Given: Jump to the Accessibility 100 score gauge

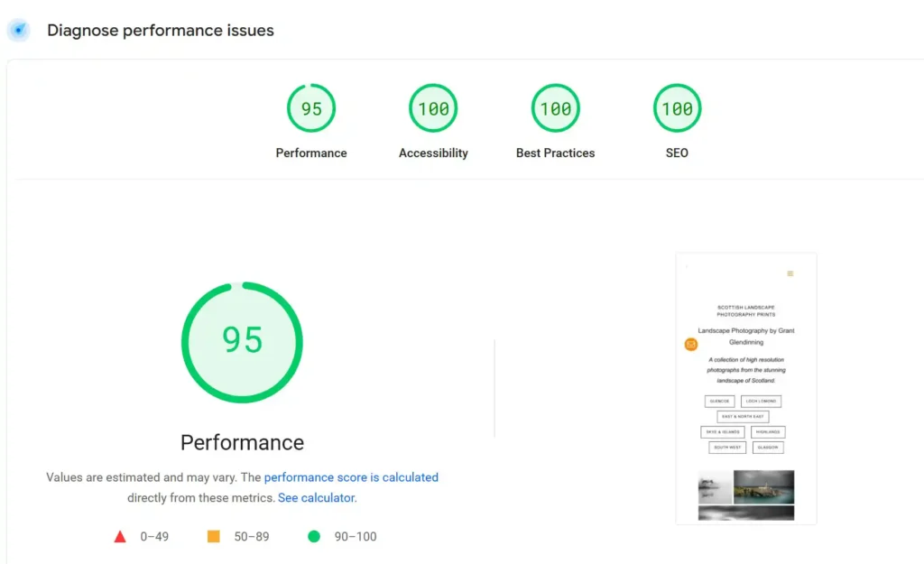Looking at the screenshot, I should coord(433,108).
